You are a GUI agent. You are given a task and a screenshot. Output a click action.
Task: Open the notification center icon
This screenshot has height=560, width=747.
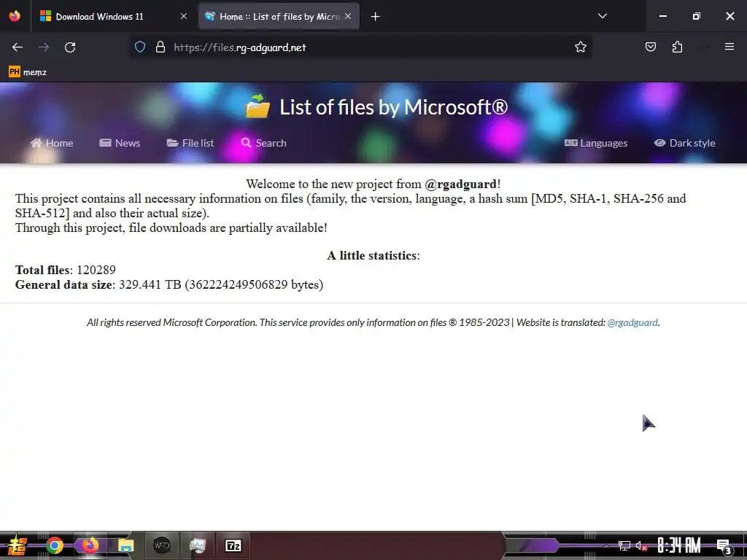[724, 546]
